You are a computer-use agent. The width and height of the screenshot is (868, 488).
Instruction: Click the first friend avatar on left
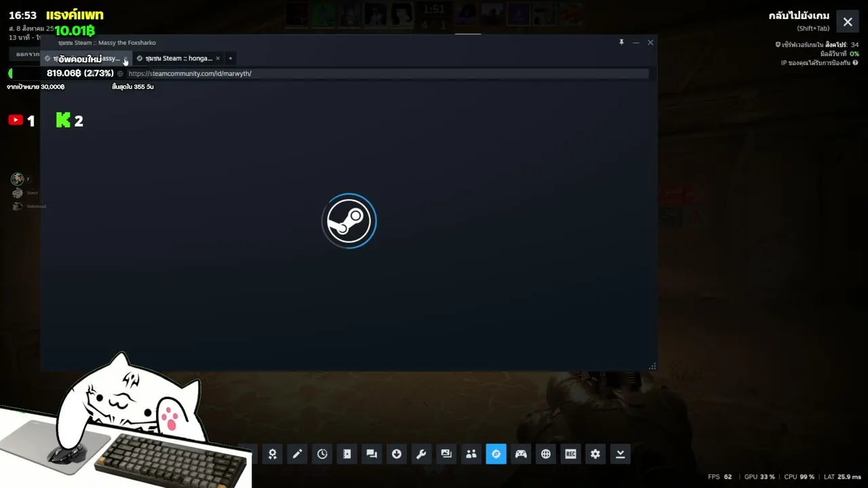coord(17,179)
